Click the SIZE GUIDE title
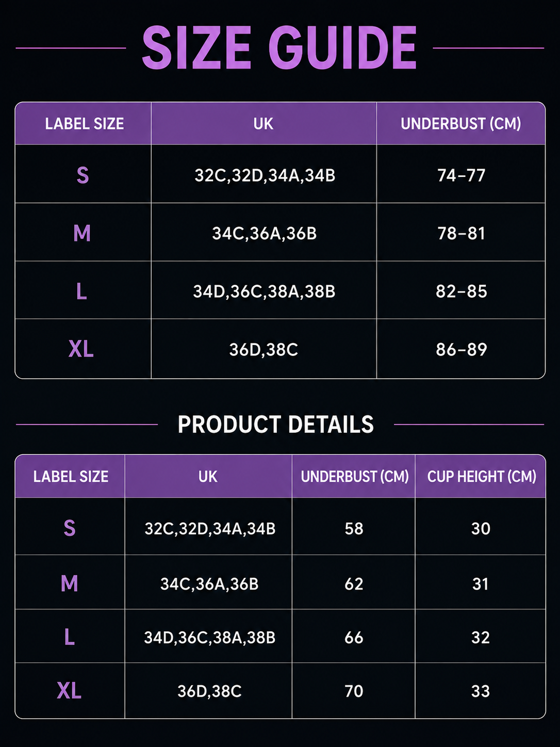The height and width of the screenshot is (747, 560). click(x=279, y=48)
